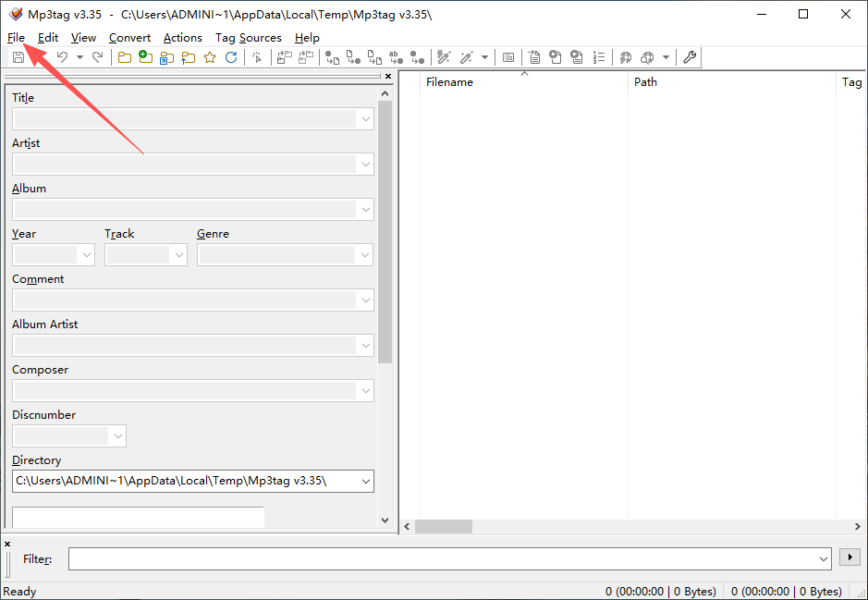Close the tag panel with its x button
The image size is (868, 600).
[x=388, y=77]
